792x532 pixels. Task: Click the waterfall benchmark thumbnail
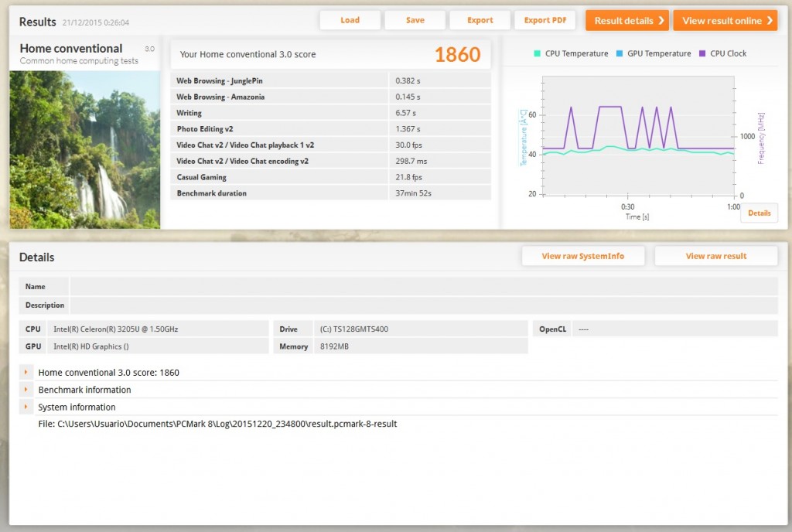point(84,149)
